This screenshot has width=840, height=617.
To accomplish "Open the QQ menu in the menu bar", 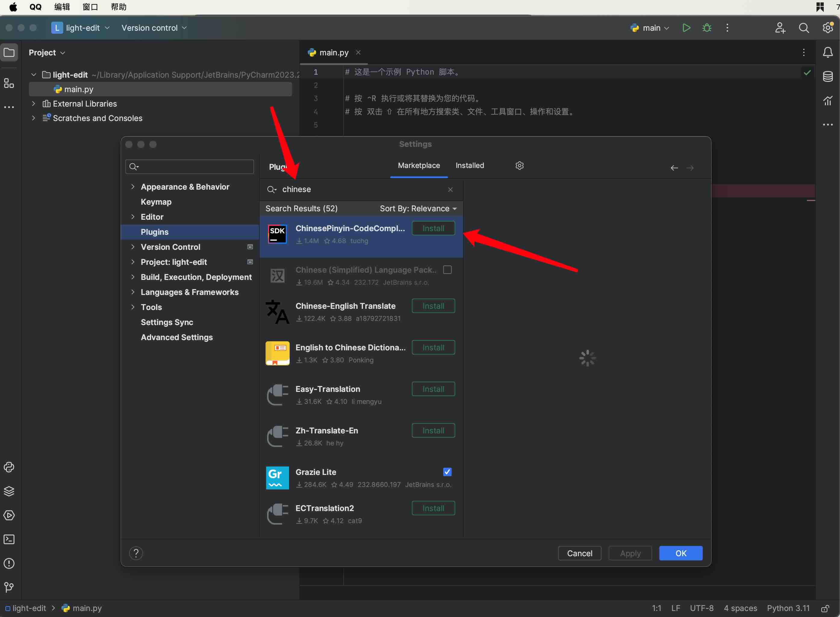I will (x=36, y=7).
